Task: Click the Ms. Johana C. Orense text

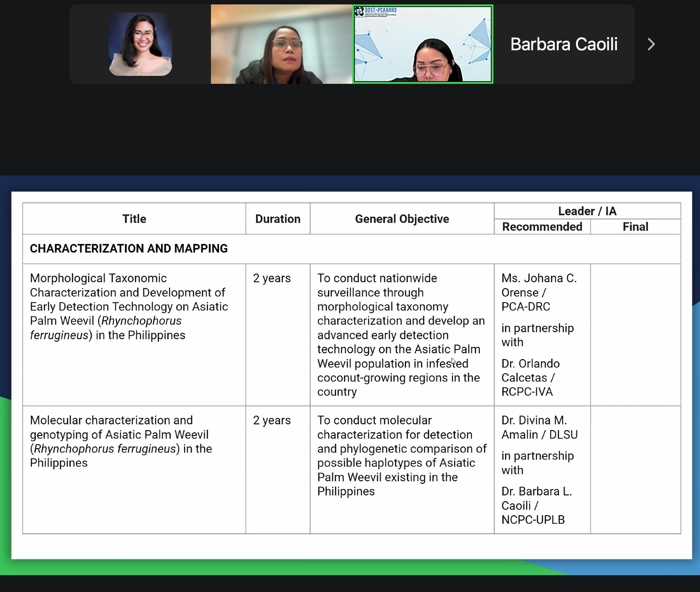Action: pos(539,285)
